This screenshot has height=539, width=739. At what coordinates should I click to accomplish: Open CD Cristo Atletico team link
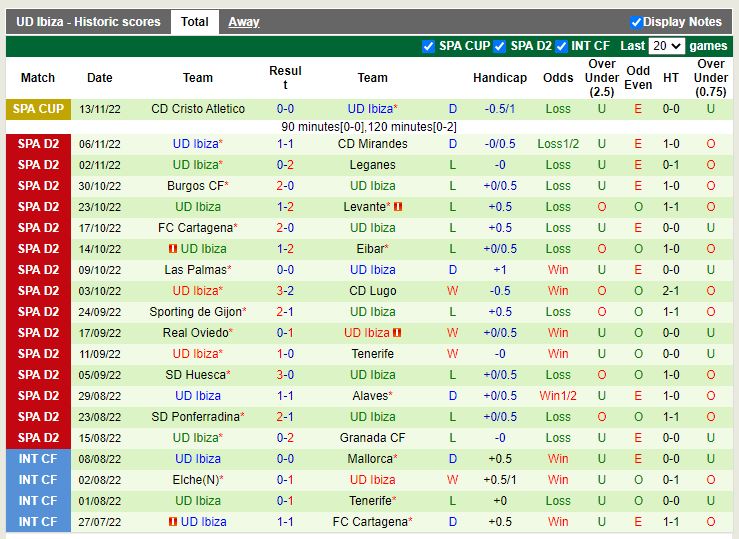coord(198,109)
